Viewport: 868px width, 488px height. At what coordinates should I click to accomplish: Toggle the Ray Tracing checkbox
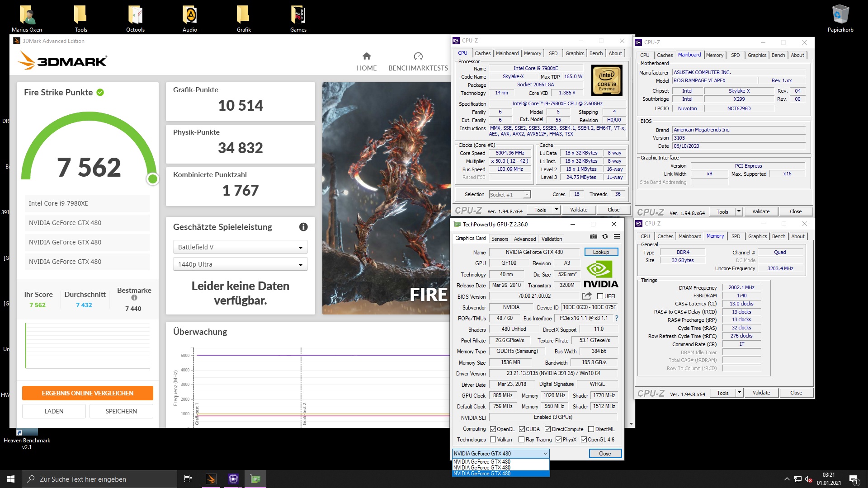tap(521, 440)
